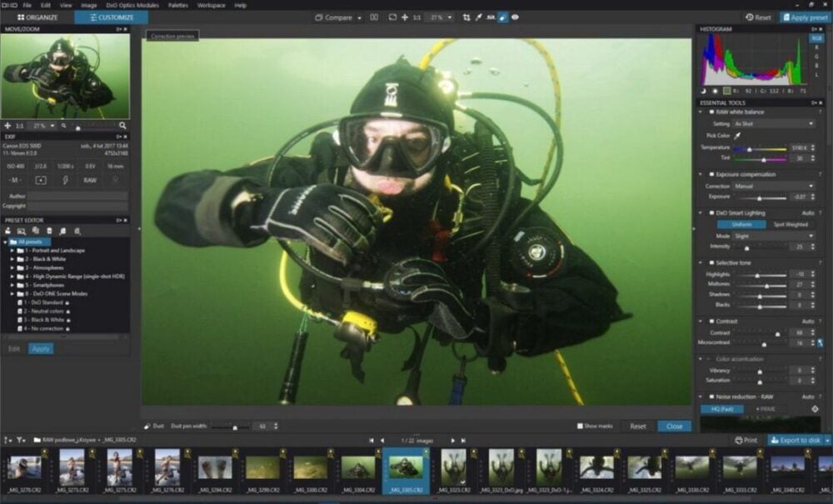Enable the Show masks checkbox
The image size is (833, 504).
tap(580, 426)
